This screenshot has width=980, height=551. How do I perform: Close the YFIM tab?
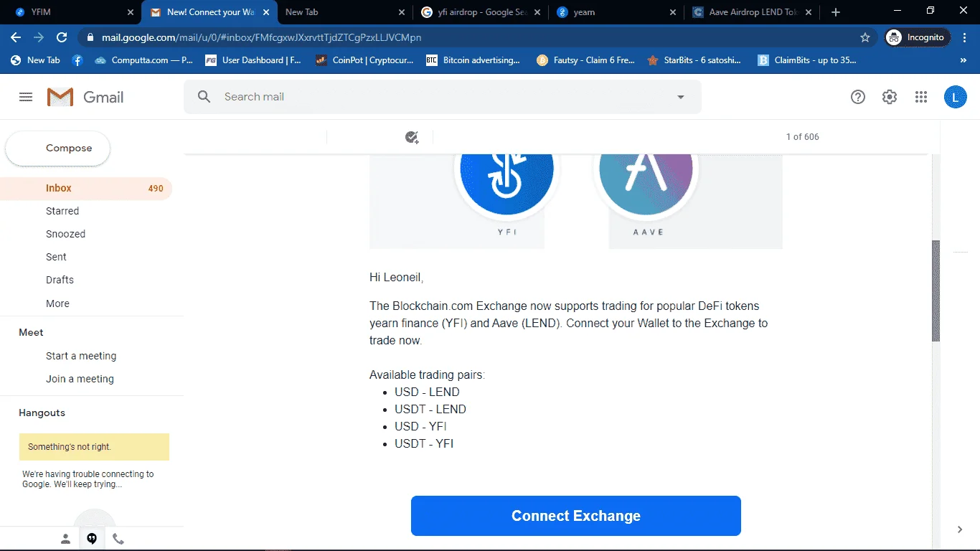pyautogui.click(x=130, y=12)
